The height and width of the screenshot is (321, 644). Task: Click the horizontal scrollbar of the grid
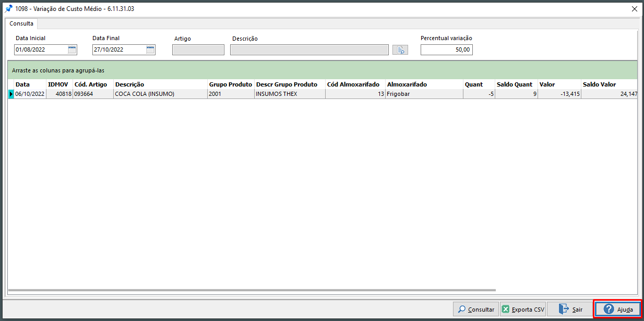pyautogui.click(x=252, y=290)
